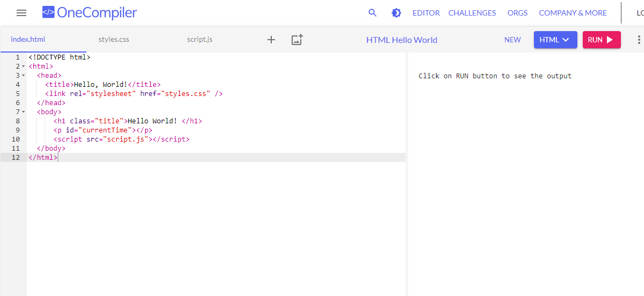Screen dimensions: 644x296
Task: Open the CHALLENGES menu item
Action: pyautogui.click(x=472, y=13)
